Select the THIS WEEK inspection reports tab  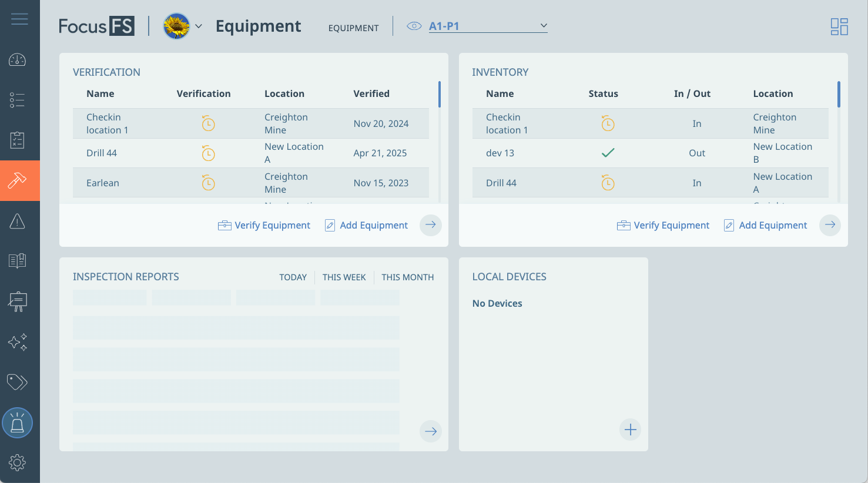point(344,277)
